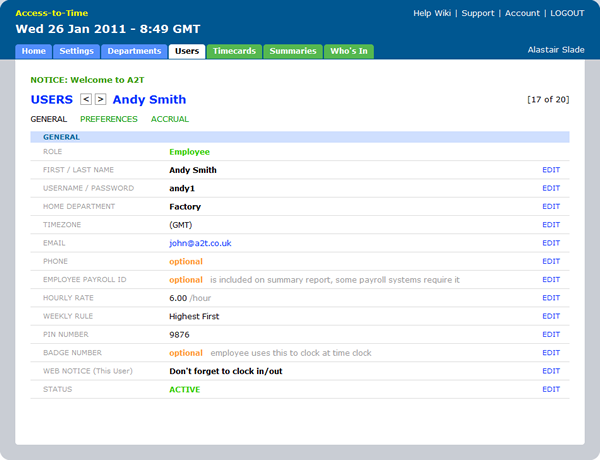Image resolution: width=600 pixels, height=460 pixels.
Task: Click the Employee role value
Action: (x=189, y=152)
